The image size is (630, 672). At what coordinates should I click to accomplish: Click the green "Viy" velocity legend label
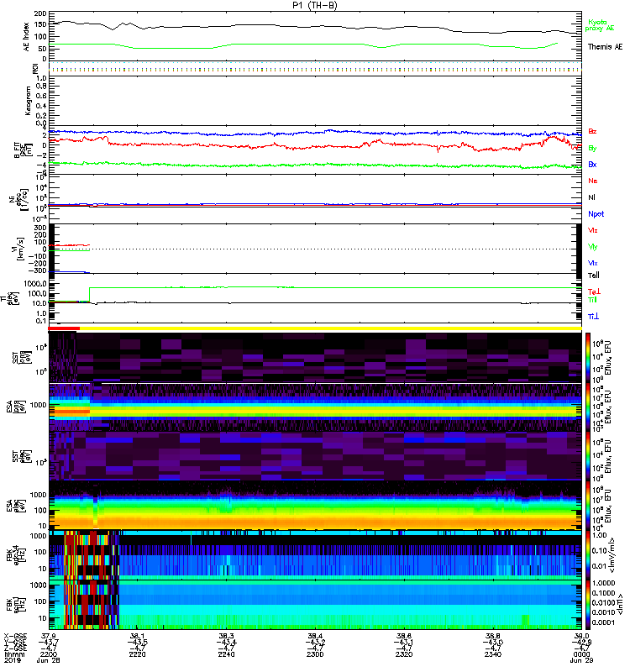[x=592, y=247]
